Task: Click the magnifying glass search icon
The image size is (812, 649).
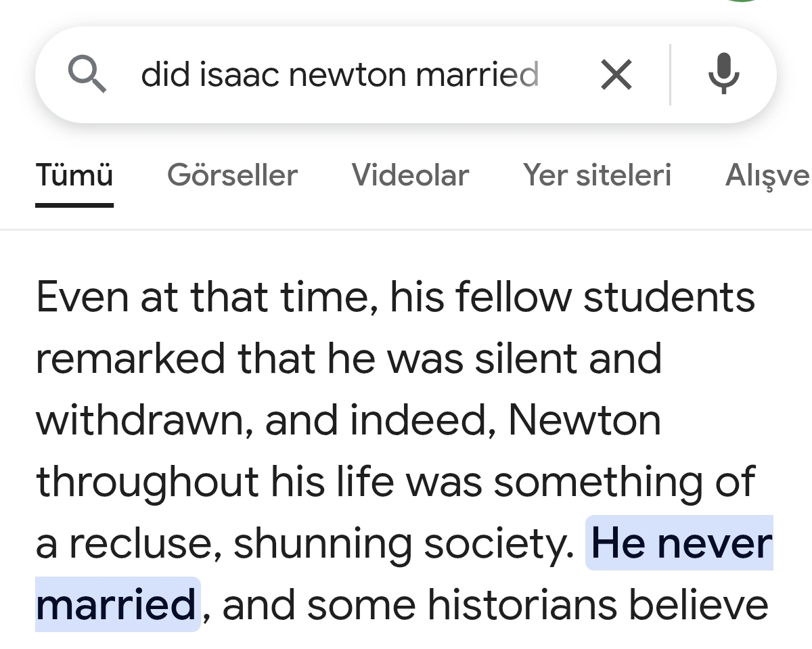Action: 88,74
